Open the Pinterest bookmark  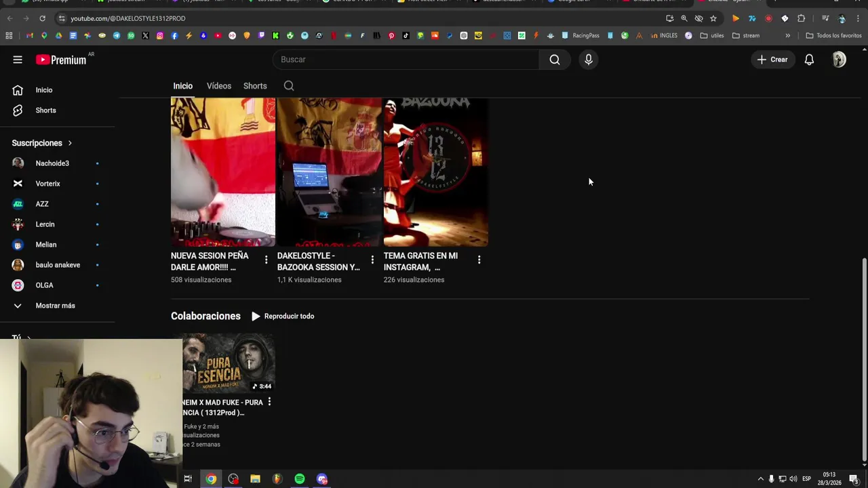pos(391,35)
